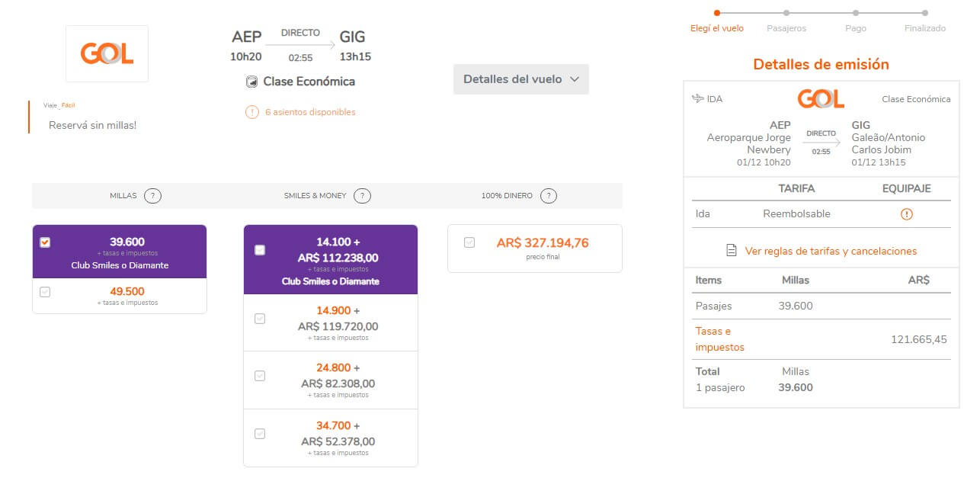The height and width of the screenshot is (478, 980).
Task: Click the GOL logo in Detalles de emisión
Action: click(821, 98)
